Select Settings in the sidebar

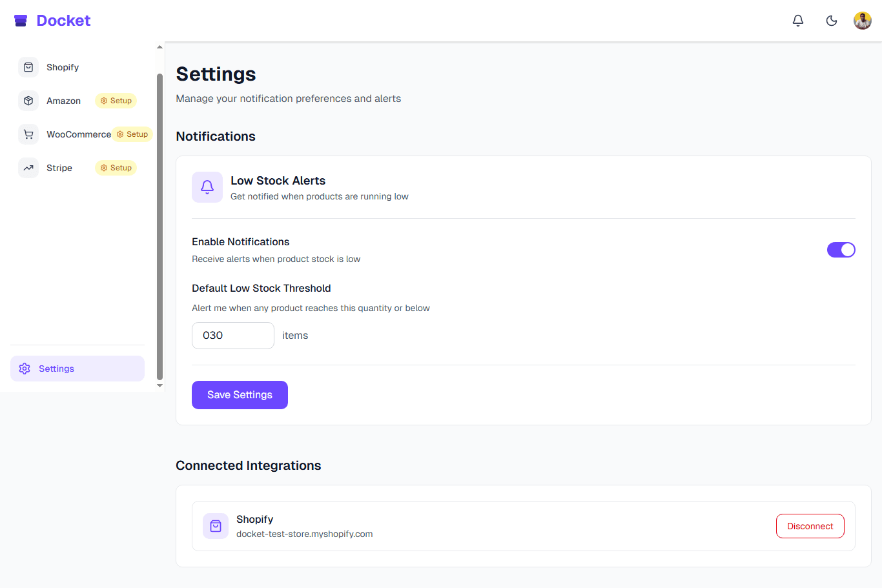(x=56, y=368)
